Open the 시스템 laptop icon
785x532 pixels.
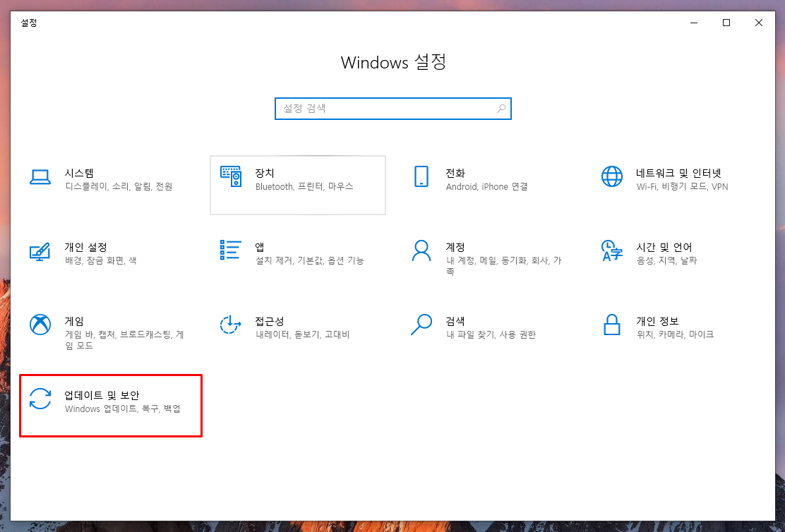click(x=40, y=177)
